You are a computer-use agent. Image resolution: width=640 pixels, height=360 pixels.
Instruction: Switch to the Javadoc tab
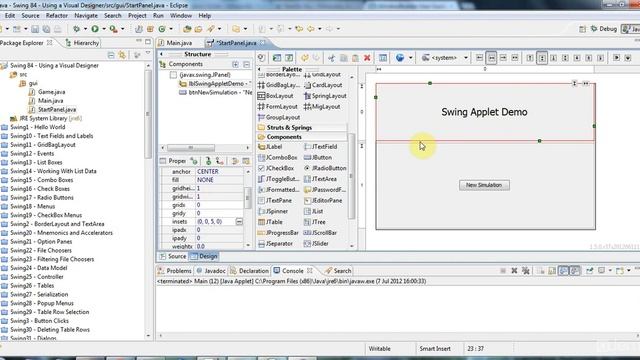coord(211,271)
